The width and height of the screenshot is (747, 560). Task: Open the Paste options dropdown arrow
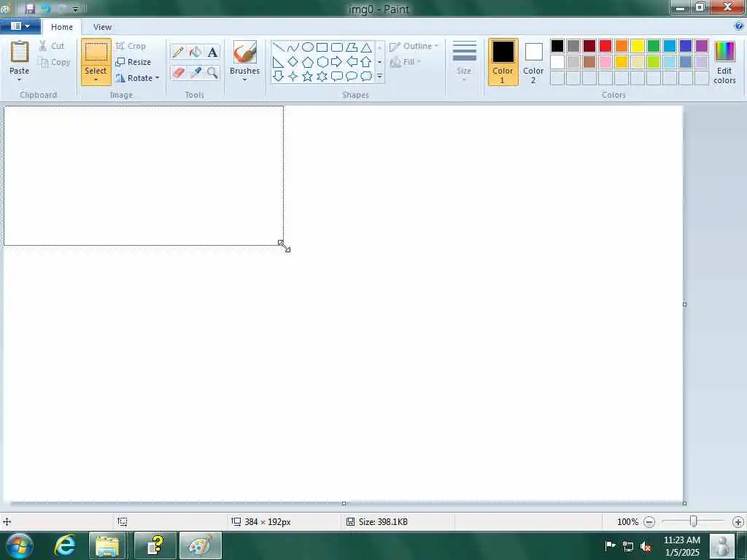(x=20, y=79)
